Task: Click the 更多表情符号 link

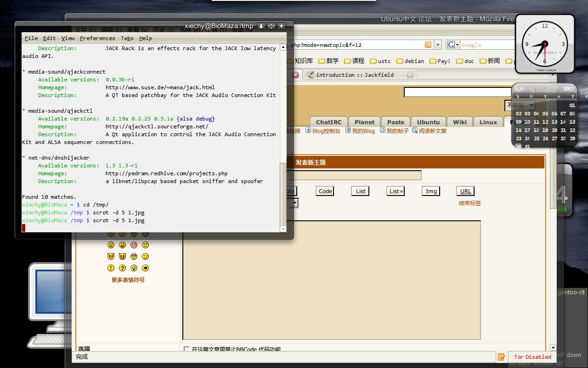Action: point(128,280)
